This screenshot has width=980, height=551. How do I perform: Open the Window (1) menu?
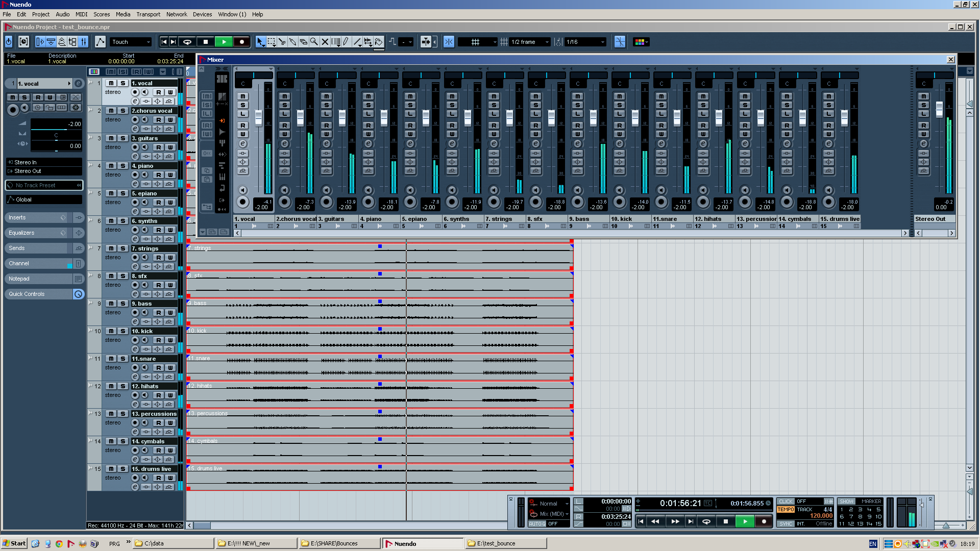coord(232,14)
